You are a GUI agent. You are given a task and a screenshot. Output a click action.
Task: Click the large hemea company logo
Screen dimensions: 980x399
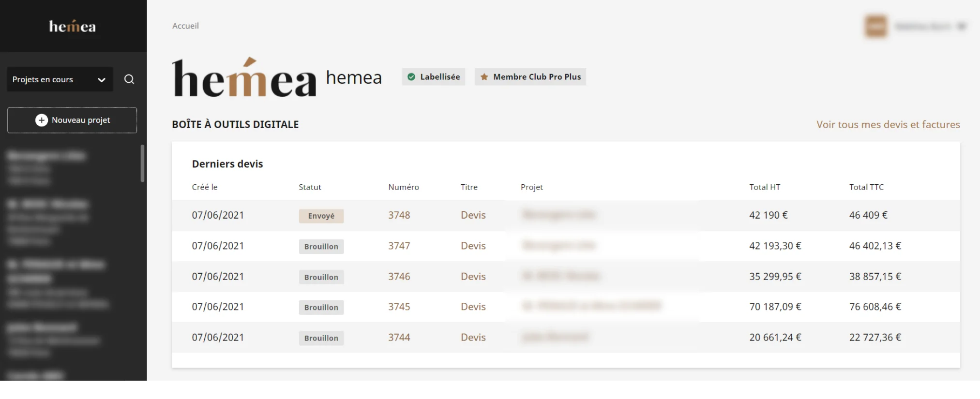click(244, 77)
